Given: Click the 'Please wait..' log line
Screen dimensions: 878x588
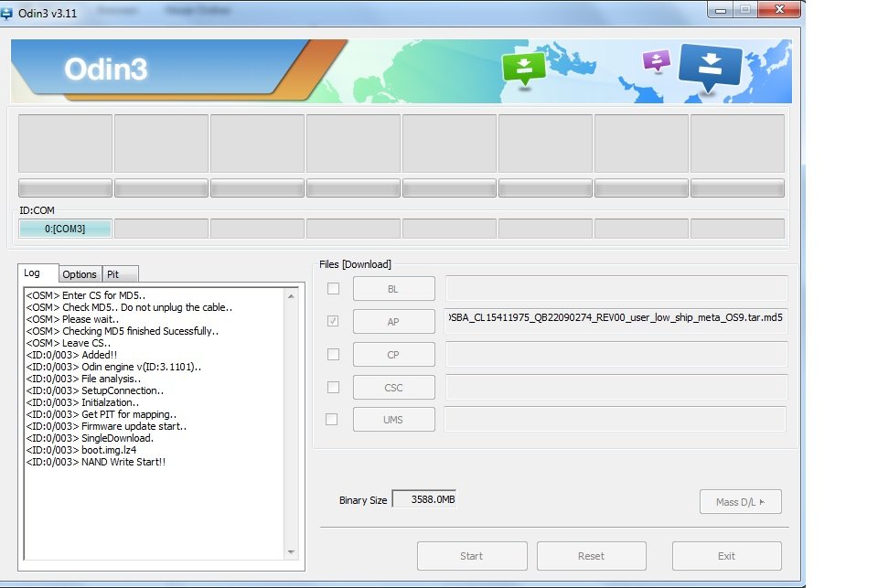Looking at the screenshot, I should point(72,319).
